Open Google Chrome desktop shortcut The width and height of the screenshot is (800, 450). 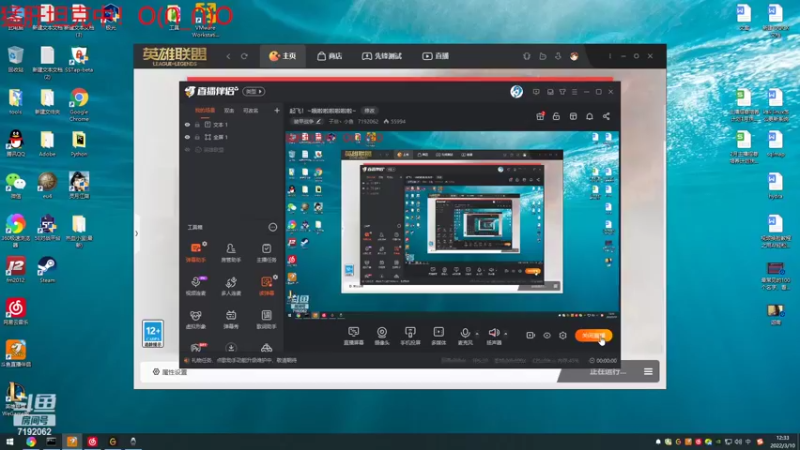coord(79,104)
